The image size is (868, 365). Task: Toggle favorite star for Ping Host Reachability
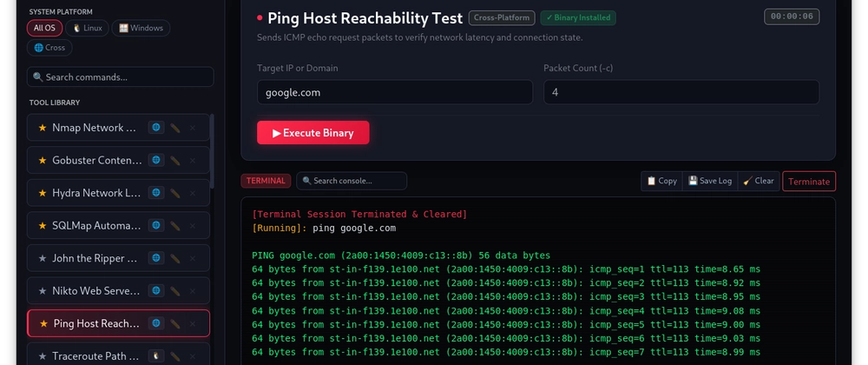point(43,323)
